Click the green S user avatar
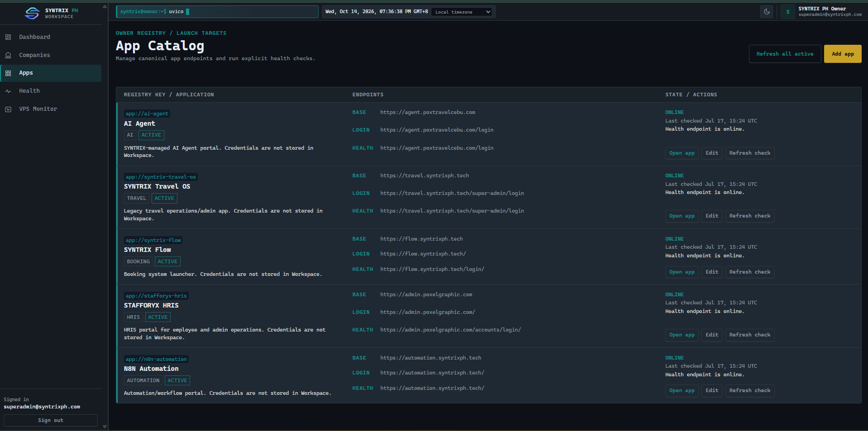This screenshot has width=868, height=431. (788, 12)
